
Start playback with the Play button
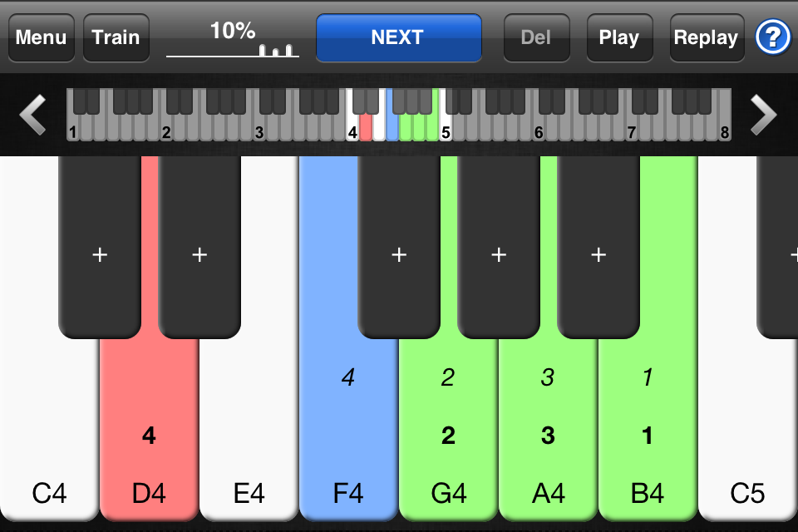[x=619, y=37]
